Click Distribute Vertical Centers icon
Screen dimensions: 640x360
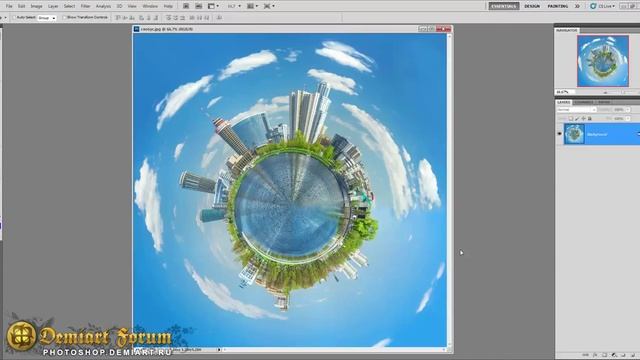click(176, 18)
